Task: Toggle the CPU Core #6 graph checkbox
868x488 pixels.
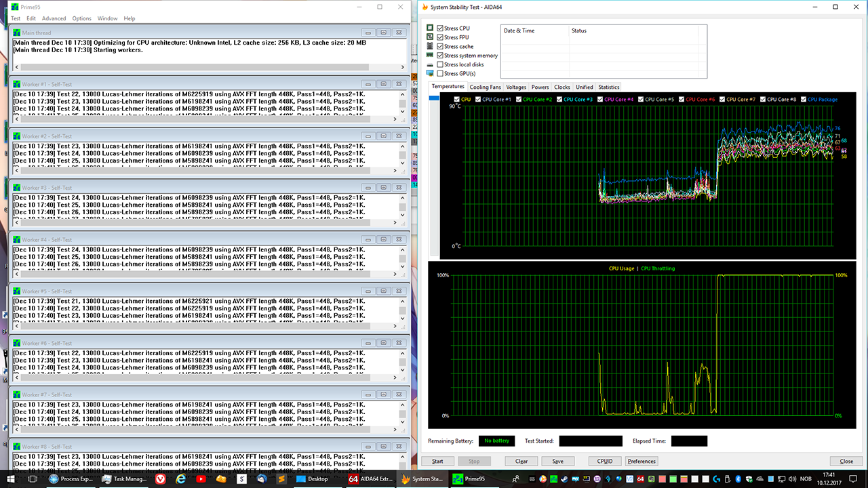Action: click(x=682, y=100)
